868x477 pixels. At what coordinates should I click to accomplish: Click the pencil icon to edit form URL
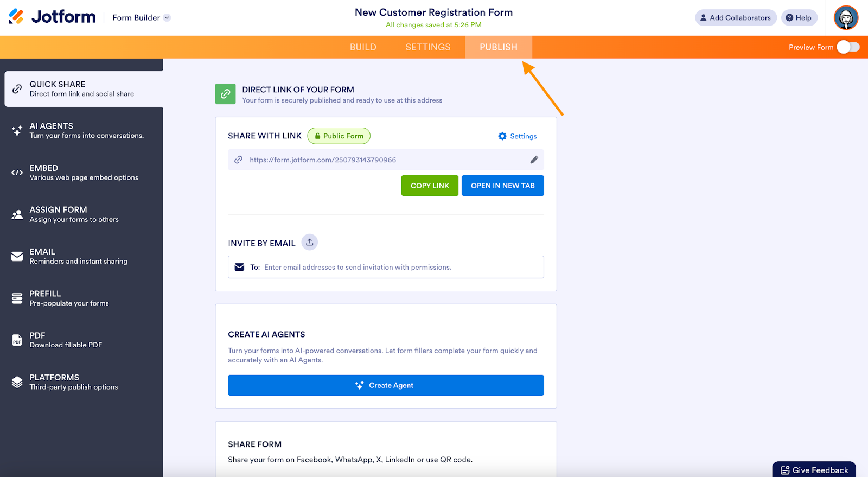534,160
